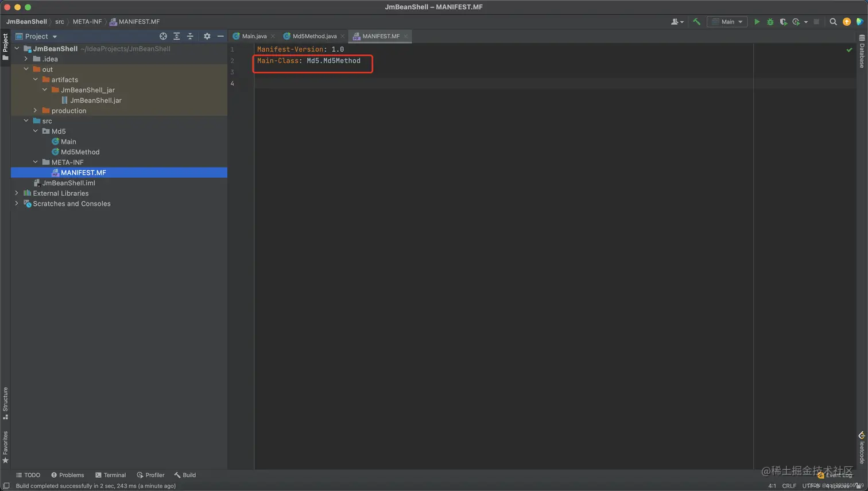
Task: Close the Main.java tab
Action: pyautogui.click(x=273, y=36)
